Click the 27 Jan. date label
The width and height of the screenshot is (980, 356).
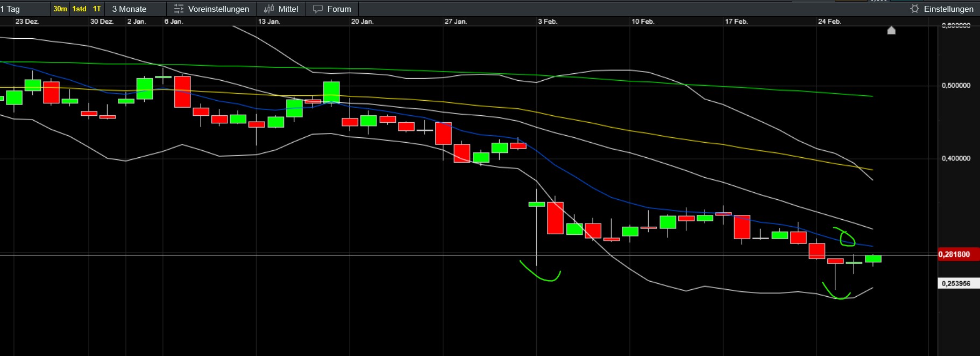(456, 22)
